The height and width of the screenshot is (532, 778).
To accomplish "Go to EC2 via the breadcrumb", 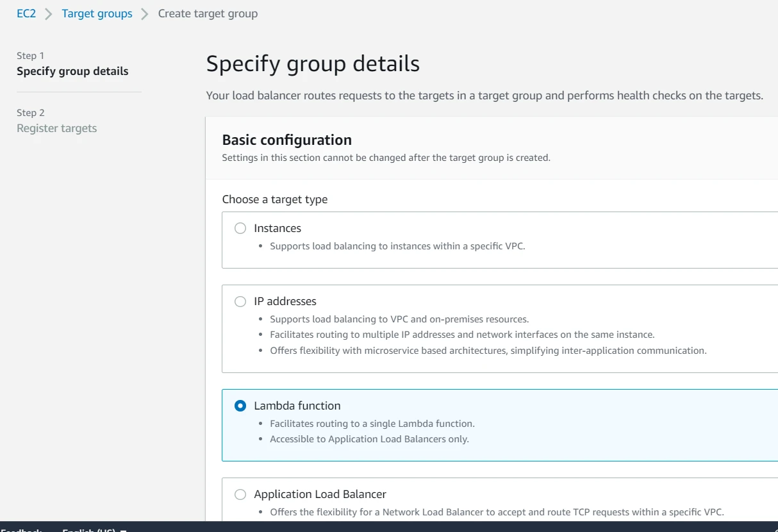I will click(x=26, y=13).
